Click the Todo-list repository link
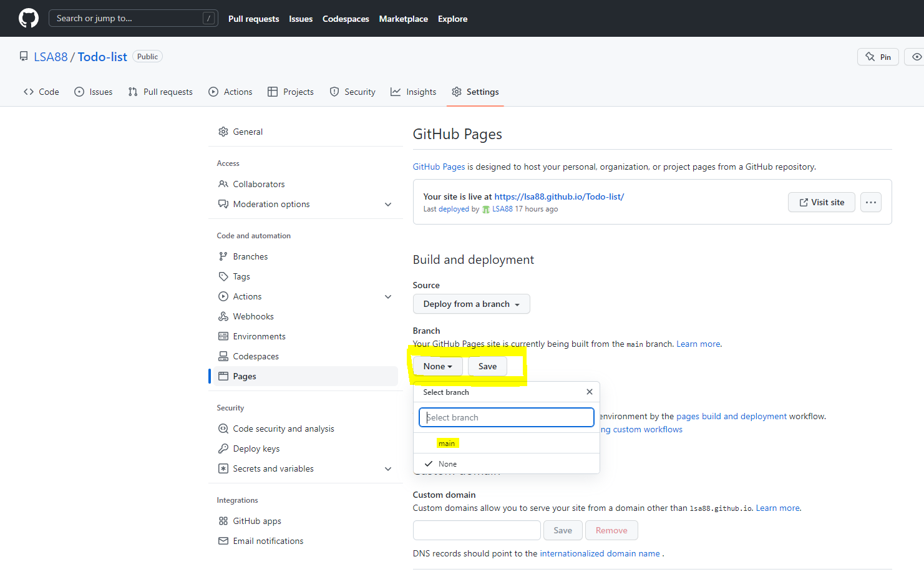Screen dimensions: 924x577 pos(102,57)
